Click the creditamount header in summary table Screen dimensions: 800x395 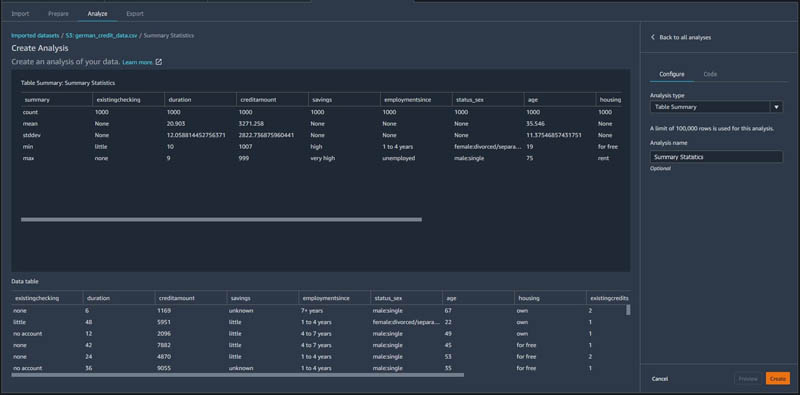(x=258, y=100)
